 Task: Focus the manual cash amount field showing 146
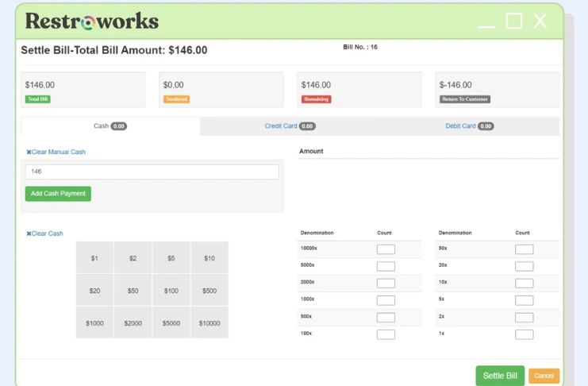[152, 172]
